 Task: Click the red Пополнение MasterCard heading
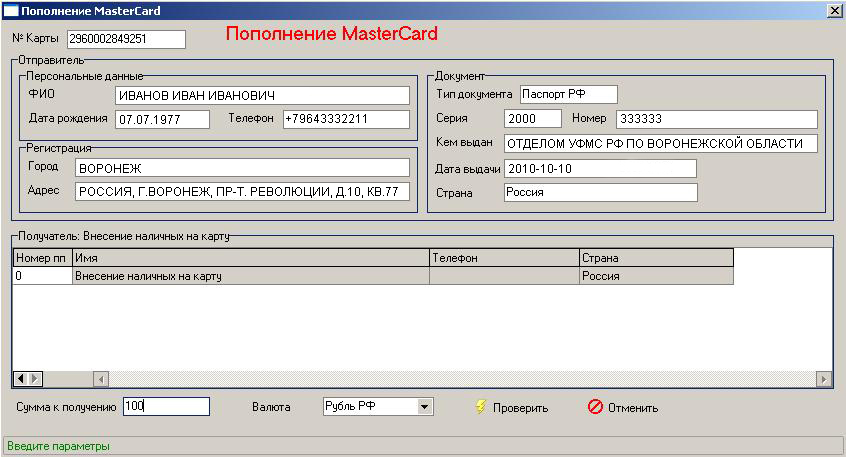point(331,33)
